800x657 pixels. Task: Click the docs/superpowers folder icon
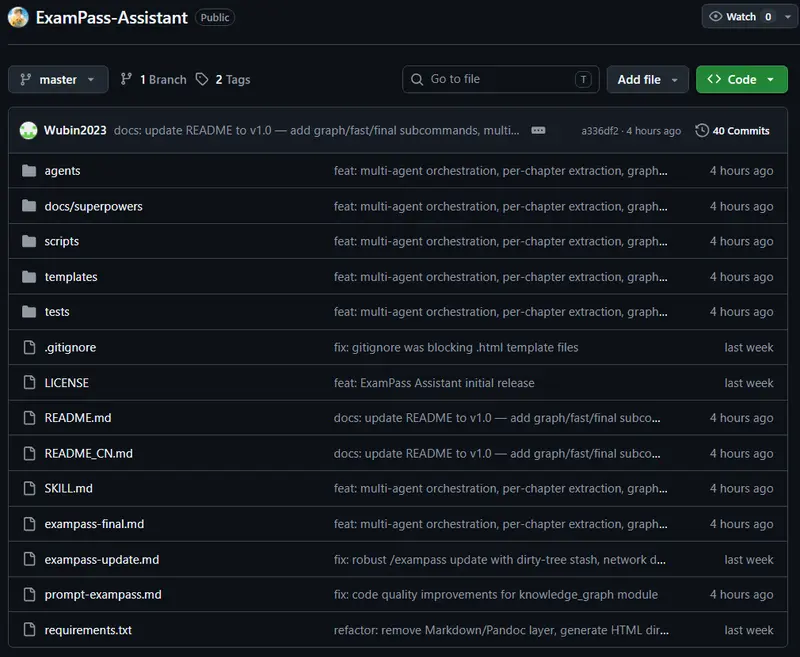click(29, 206)
